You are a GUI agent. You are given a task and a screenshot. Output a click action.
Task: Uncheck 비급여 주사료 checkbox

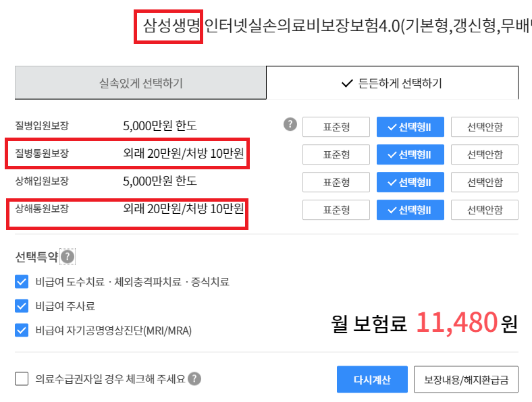pos(22,306)
